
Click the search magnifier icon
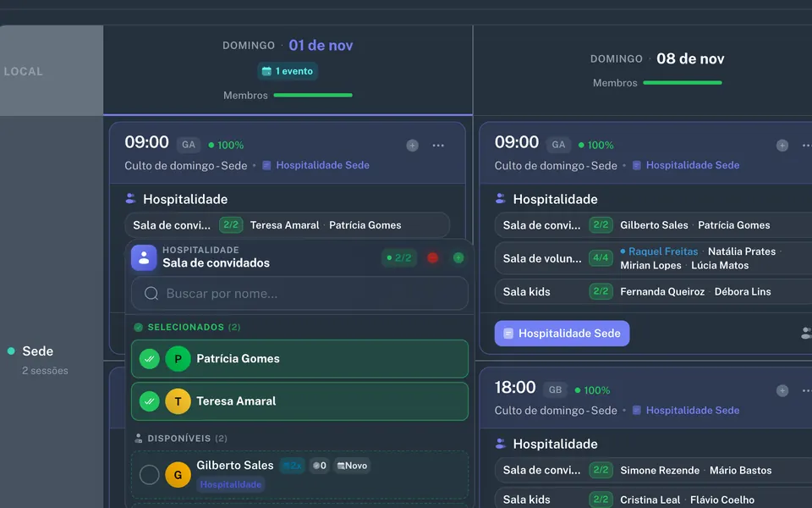(x=151, y=294)
